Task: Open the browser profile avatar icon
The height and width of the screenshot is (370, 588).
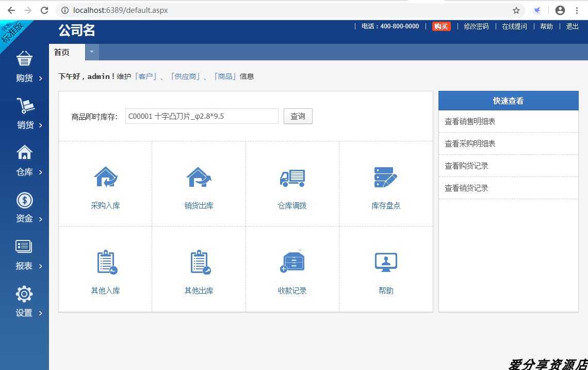Action: coord(560,10)
